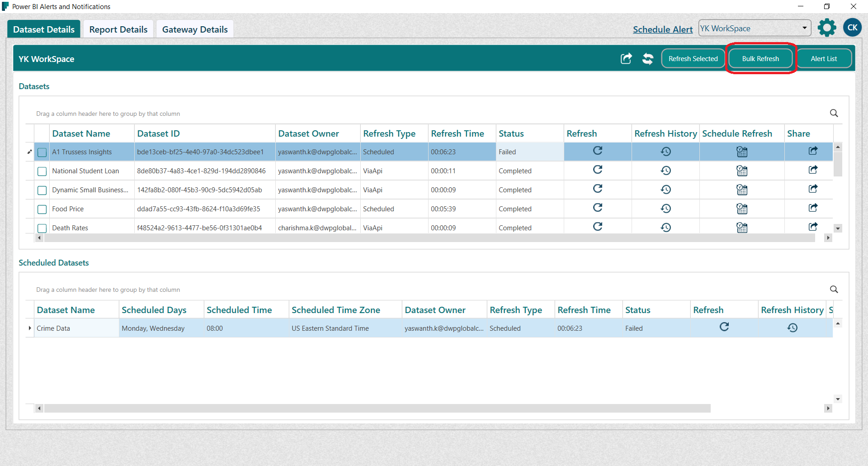
Task: Share the Death Rates dataset
Action: 813,227
